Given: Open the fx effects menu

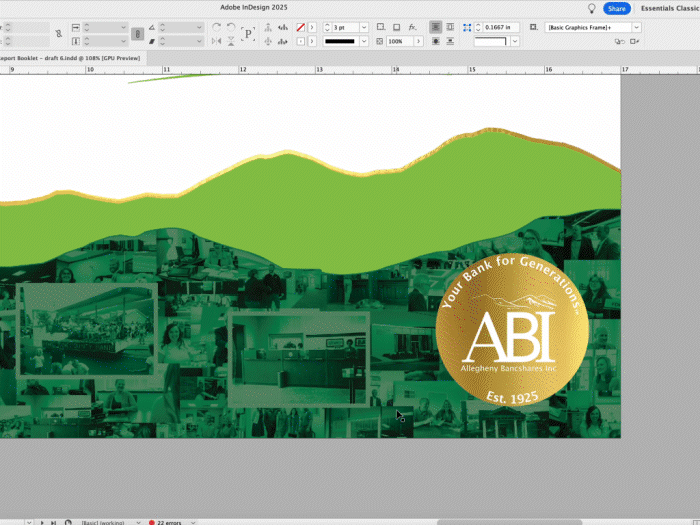Looking at the screenshot, I should [x=412, y=27].
